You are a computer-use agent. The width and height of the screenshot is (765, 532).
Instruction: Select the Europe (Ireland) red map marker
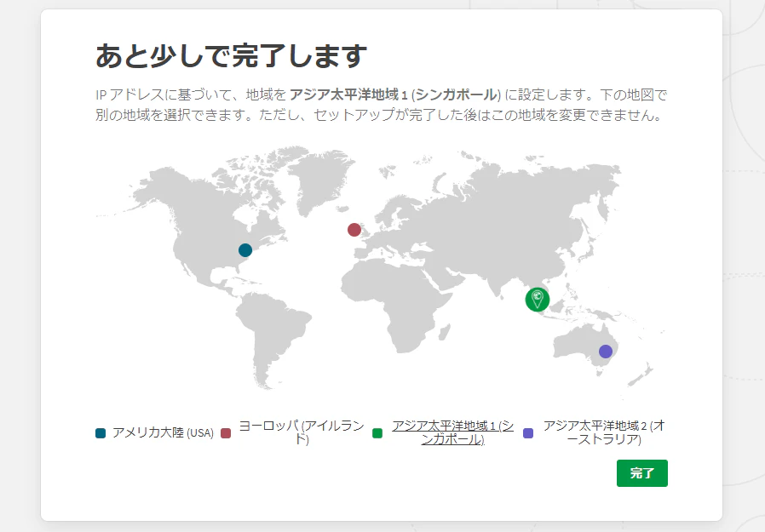click(354, 230)
